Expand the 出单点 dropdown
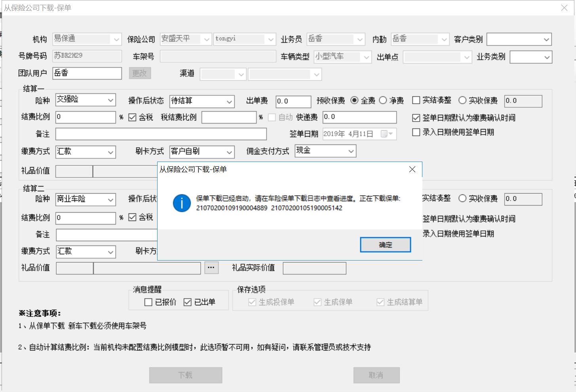The width and height of the screenshot is (576, 392). pos(437,57)
